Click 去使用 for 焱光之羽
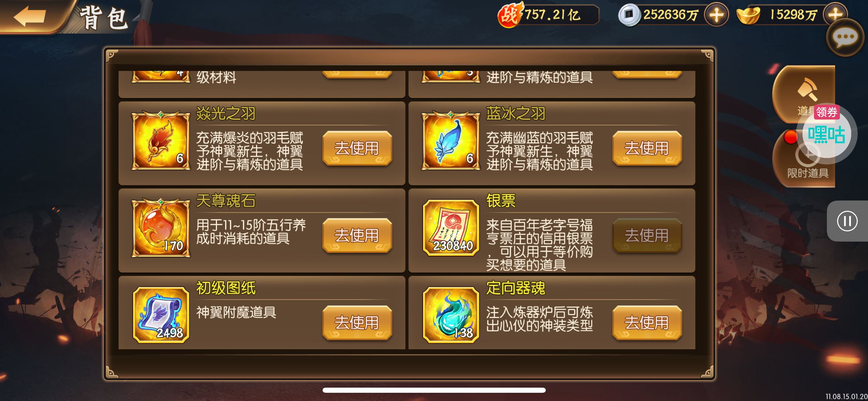868x401 pixels. 357,148
